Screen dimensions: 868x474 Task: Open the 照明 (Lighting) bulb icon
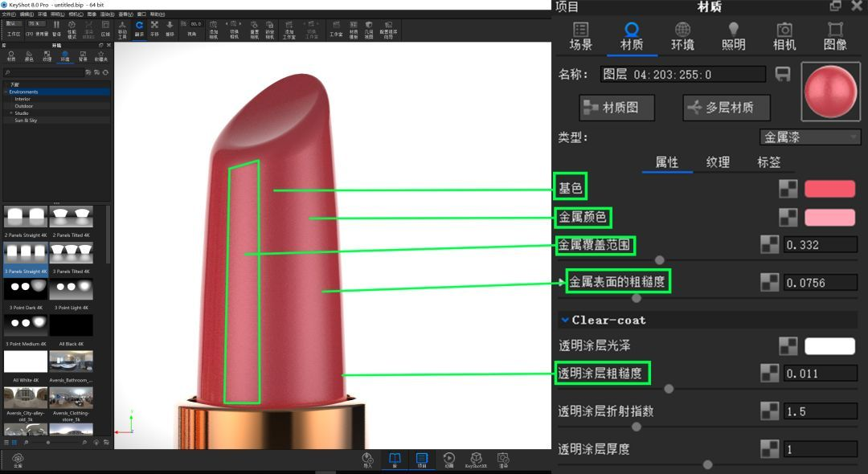(x=733, y=36)
